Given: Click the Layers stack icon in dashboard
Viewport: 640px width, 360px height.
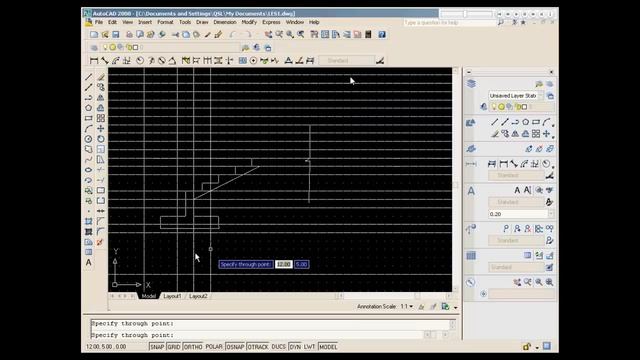Looking at the screenshot, I should pyautogui.click(x=471, y=84).
